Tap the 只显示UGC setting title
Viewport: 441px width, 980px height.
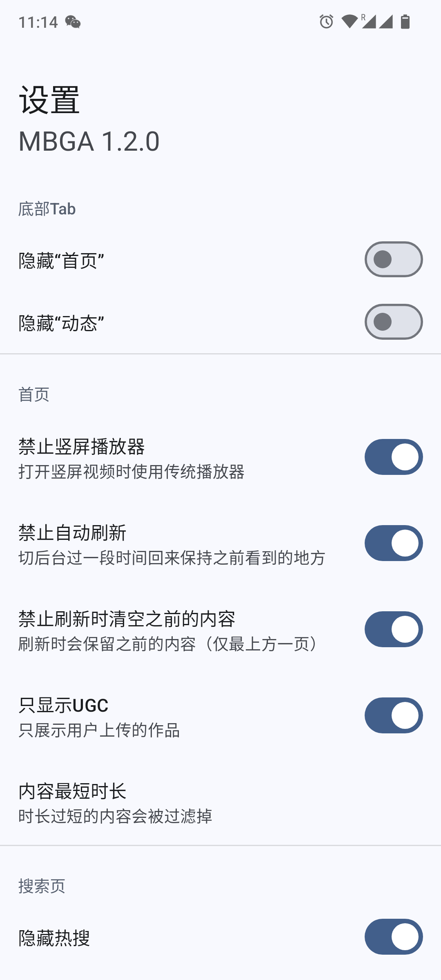[x=63, y=705]
